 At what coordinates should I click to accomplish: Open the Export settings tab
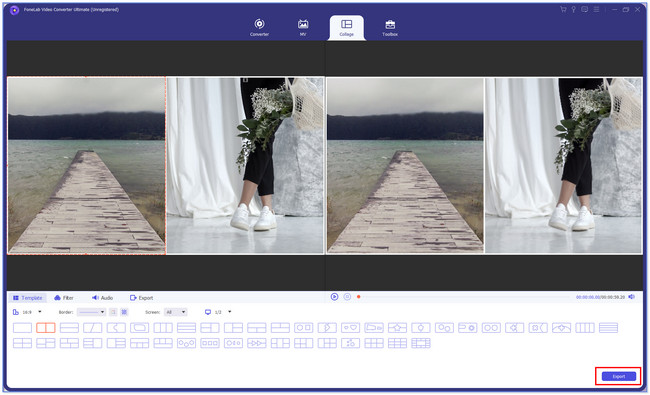point(141,298)
